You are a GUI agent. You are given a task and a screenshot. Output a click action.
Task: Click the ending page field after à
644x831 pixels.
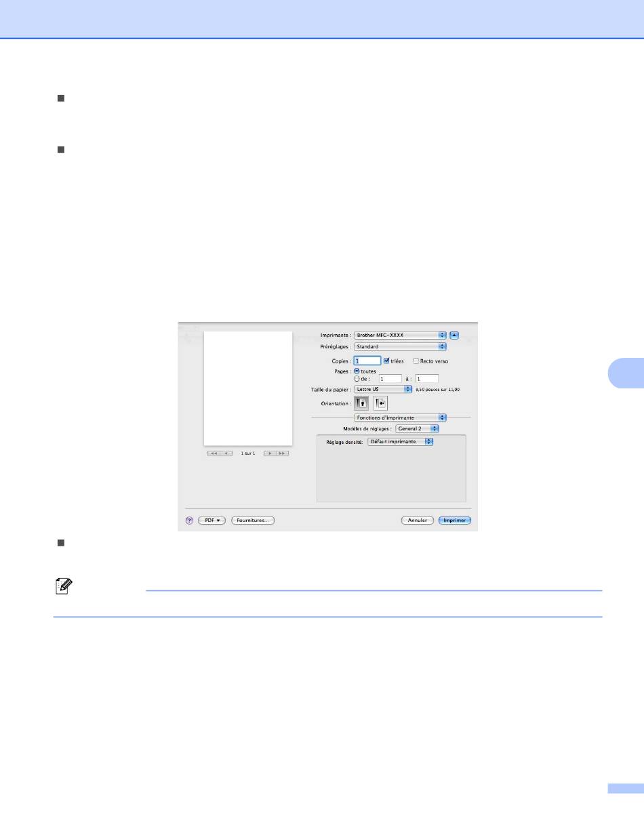point(426,379)
